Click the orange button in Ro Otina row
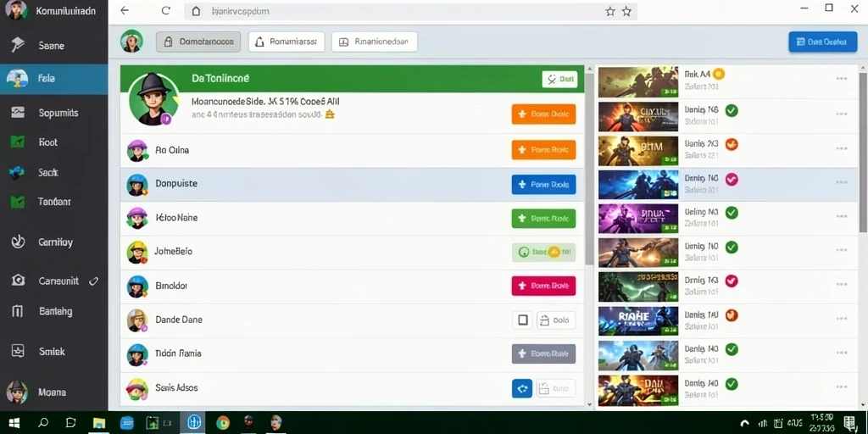The height and width of the screenshot is (434, 868). [543, 149]
